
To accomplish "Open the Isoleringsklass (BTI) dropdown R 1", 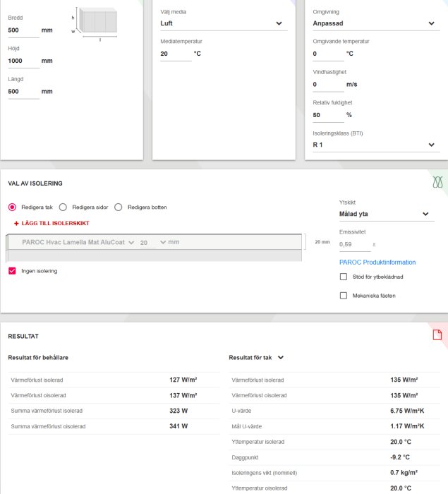I will tap(376, 145).
